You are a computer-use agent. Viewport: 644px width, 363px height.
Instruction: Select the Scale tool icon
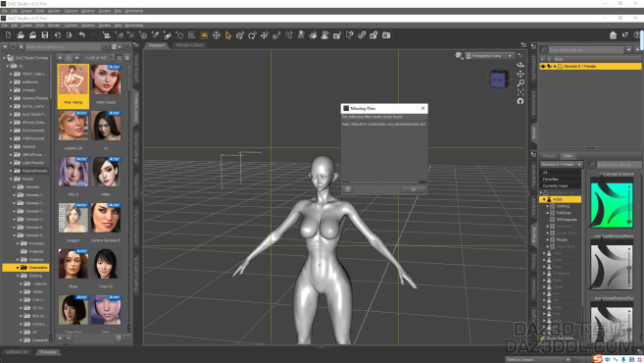tap(276, 35)
